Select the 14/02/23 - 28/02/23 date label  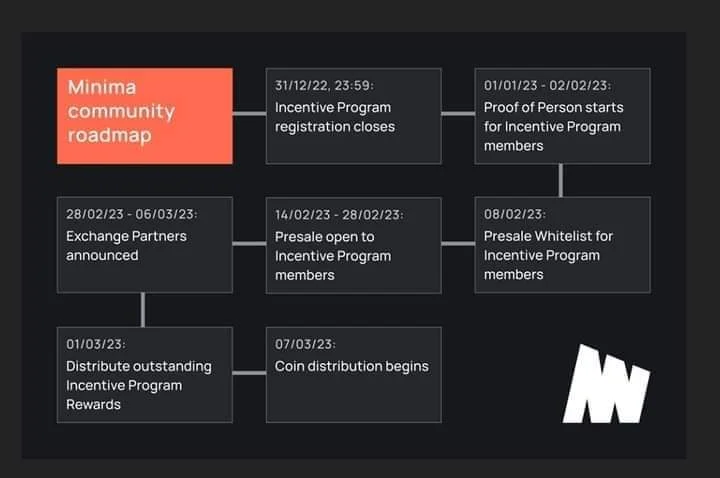(339, 215)
